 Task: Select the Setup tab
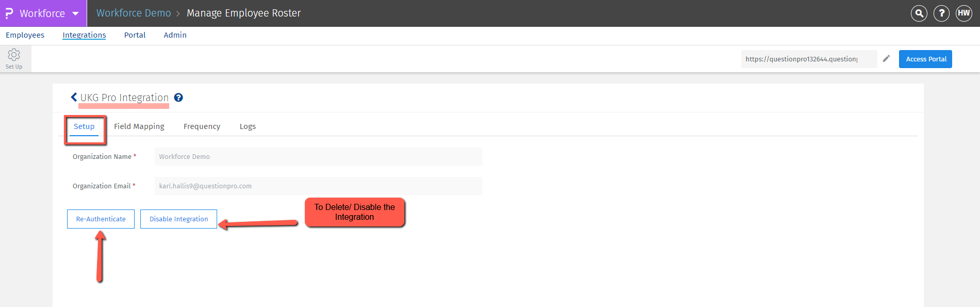pyautogui.click(x=84, y=126)
